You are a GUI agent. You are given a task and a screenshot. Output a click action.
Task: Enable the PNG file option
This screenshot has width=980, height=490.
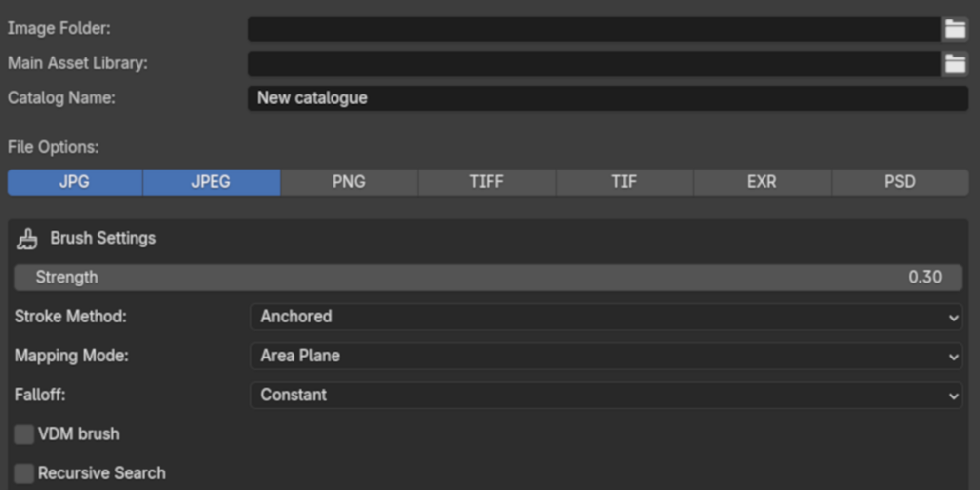(349, 182)
